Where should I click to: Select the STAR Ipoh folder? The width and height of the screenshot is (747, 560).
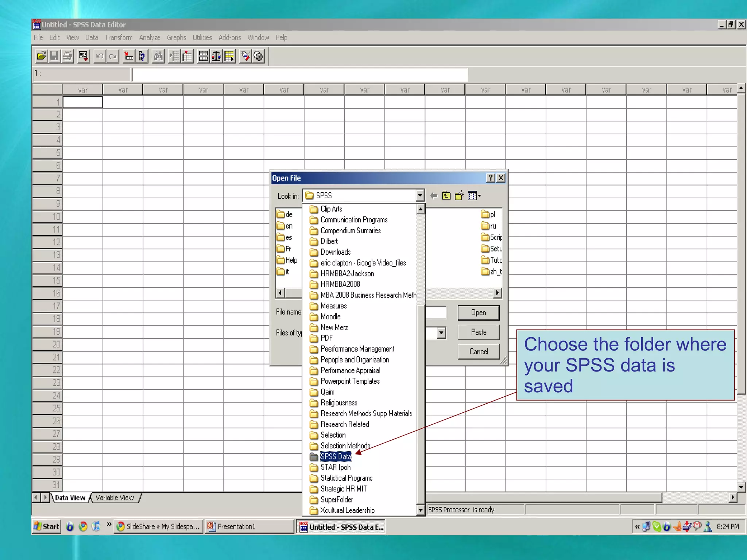pyautogui.click(x=336, y=467)
